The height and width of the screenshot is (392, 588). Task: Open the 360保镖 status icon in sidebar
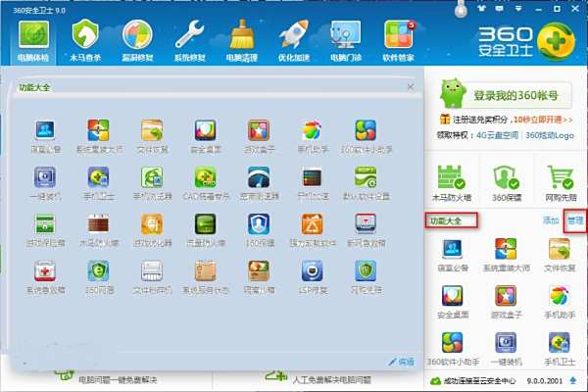(507, 183)
